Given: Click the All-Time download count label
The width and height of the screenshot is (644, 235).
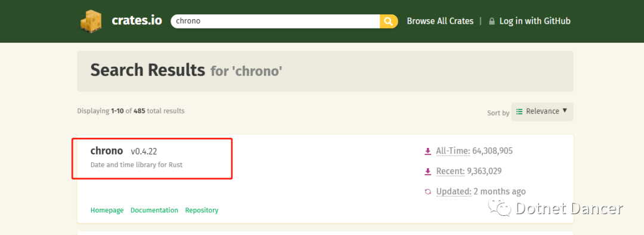Looking at the screenshot, I should (x=475, y=151).
